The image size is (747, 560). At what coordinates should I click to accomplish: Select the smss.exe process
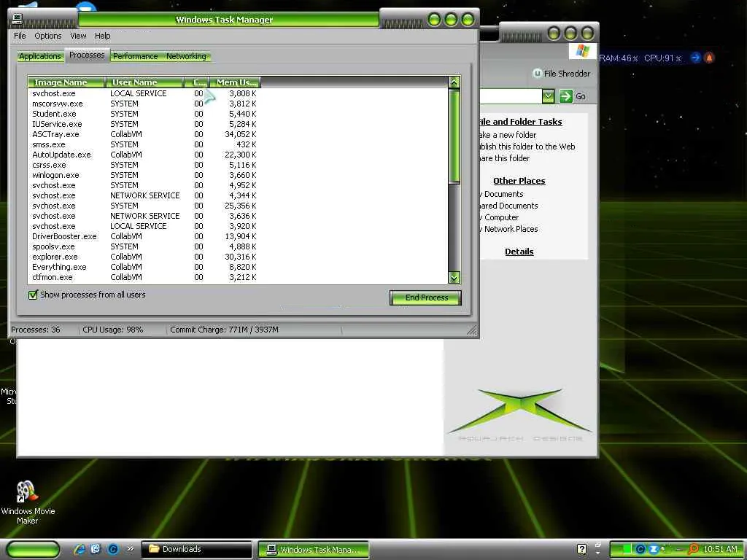pyautogui.click(x=144, y=145)
